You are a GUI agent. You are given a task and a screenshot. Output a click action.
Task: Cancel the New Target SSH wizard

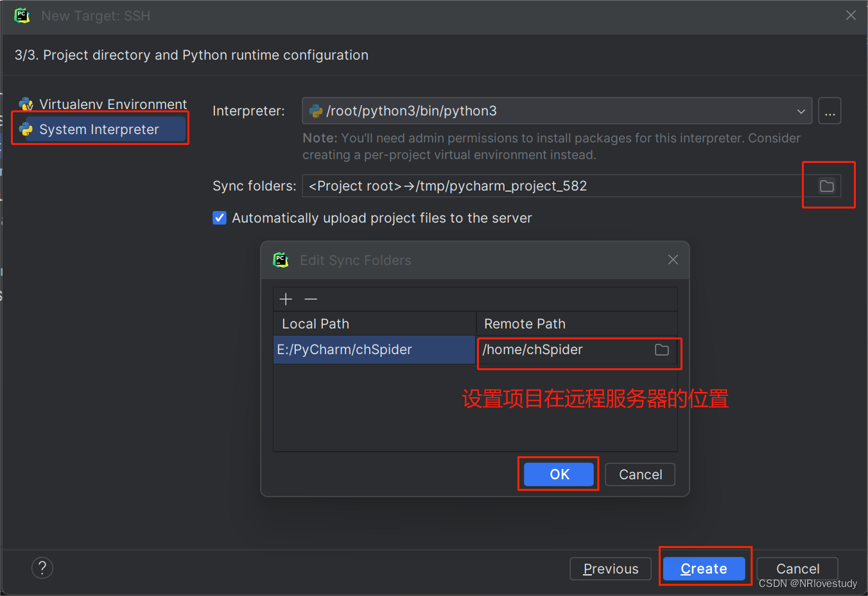pos(797,568)
